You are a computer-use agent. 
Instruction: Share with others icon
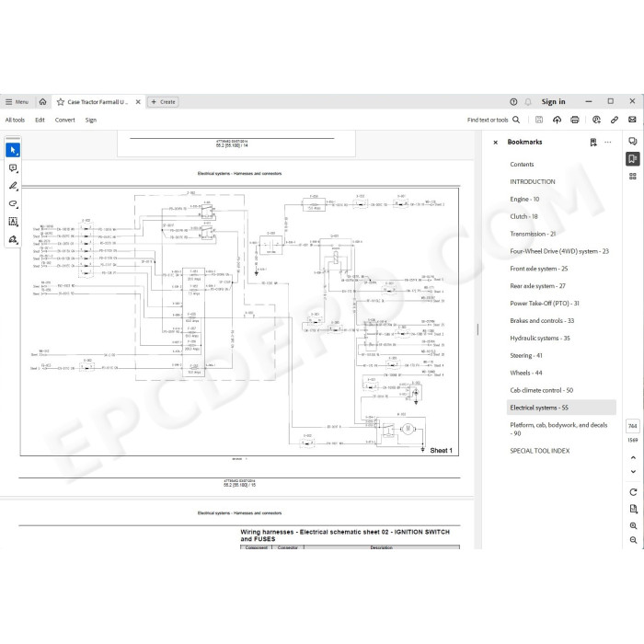[x=596, y=120]
